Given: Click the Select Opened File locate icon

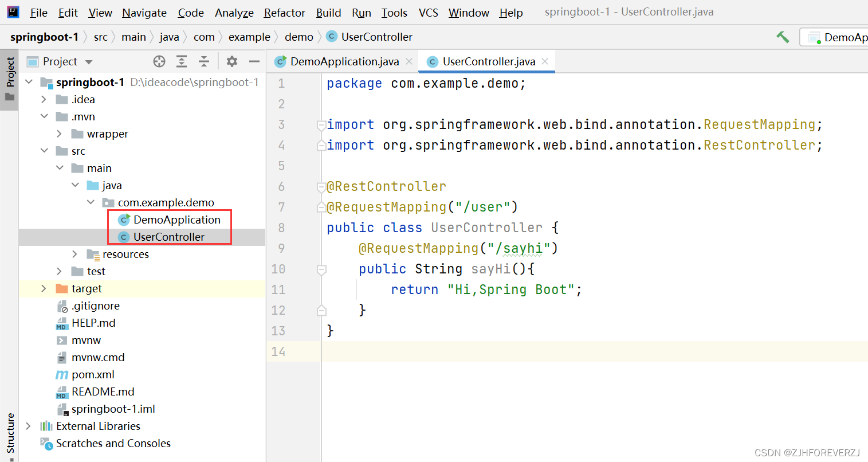Looking at the screenshot, I should [159, 61].
